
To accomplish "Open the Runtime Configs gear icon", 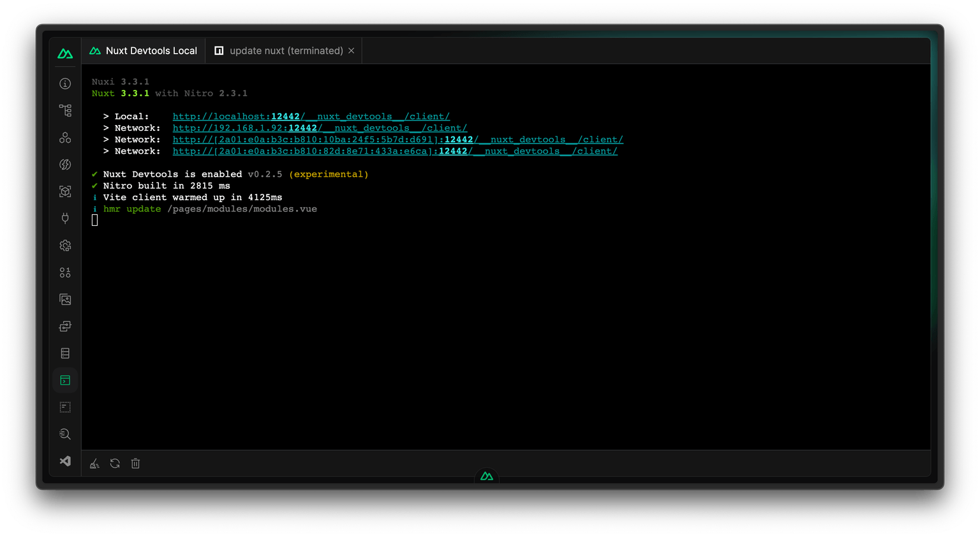I will click(x=64, y=245).
